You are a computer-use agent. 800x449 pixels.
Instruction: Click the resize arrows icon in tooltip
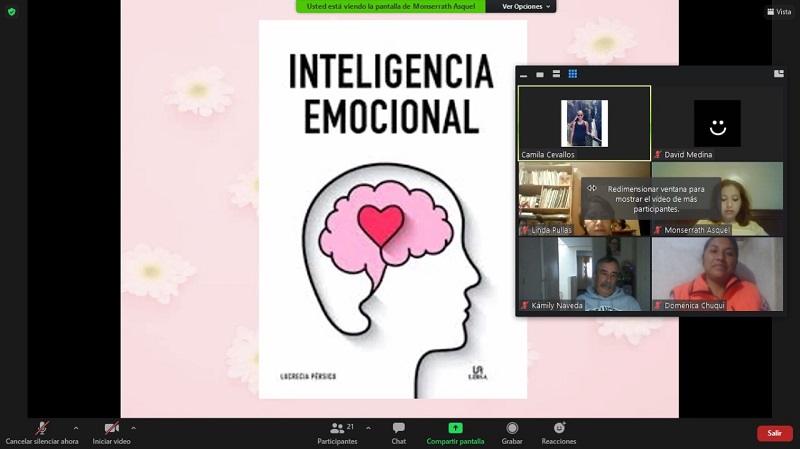point(592,188)
